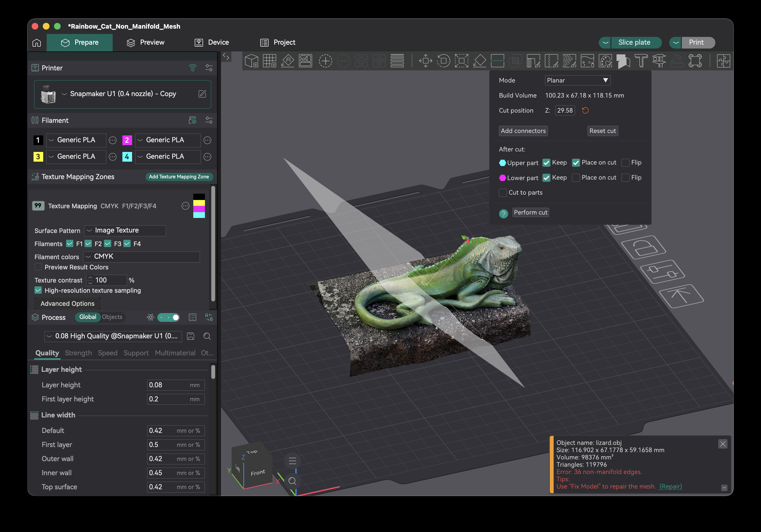Open the Filament colors CMYK dropdown

click(x=141, y=257)
